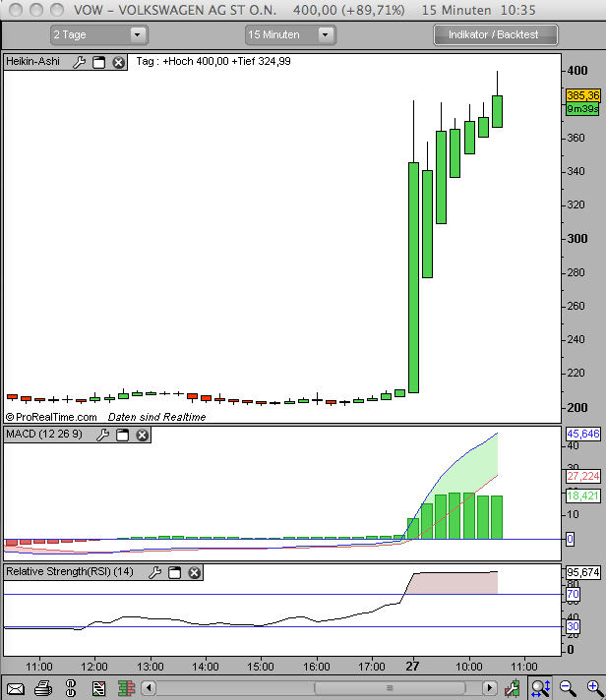Image resolution: width=606 pixels, height=700 pixels.
Task: Send chart by email envelope icon
Action: pos(15,689)
